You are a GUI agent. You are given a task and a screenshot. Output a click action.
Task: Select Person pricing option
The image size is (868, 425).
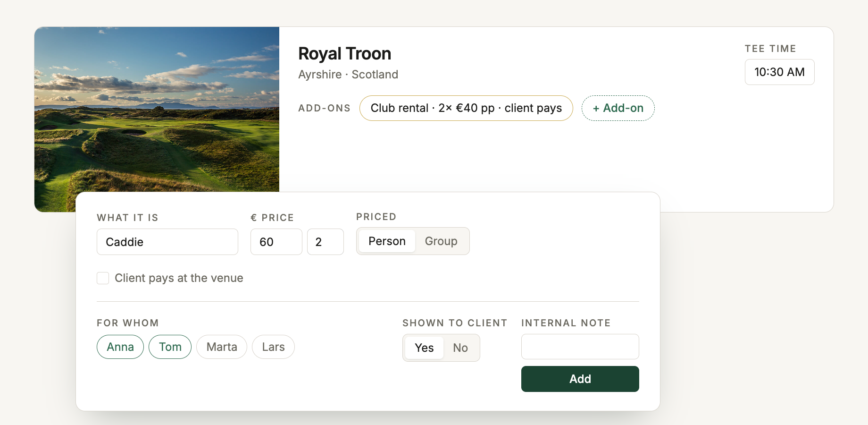click(x=387, y=241)
